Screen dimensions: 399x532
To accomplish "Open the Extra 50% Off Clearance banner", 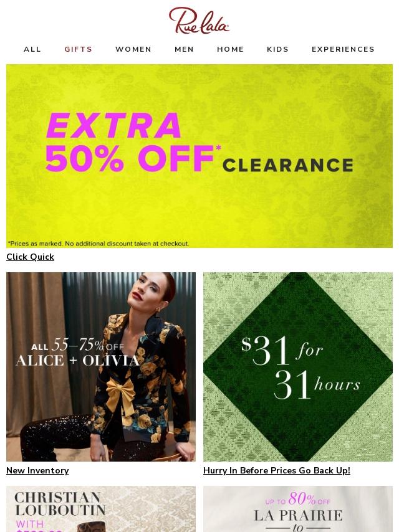I will 199,156.
